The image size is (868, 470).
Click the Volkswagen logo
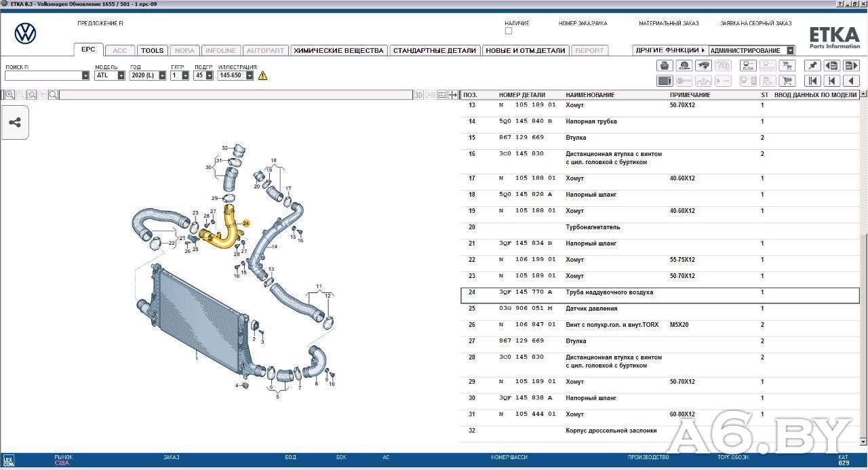click(x=25, y=33)
